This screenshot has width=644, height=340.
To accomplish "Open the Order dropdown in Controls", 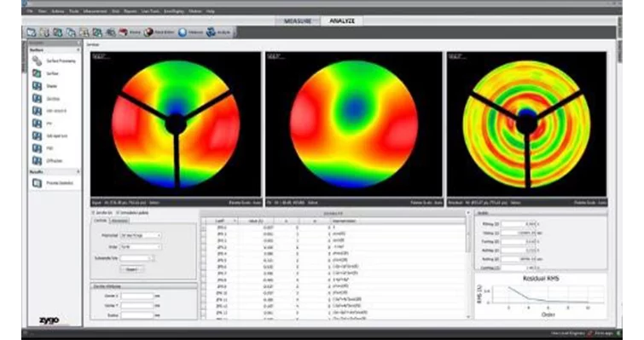I will (141, 247).
